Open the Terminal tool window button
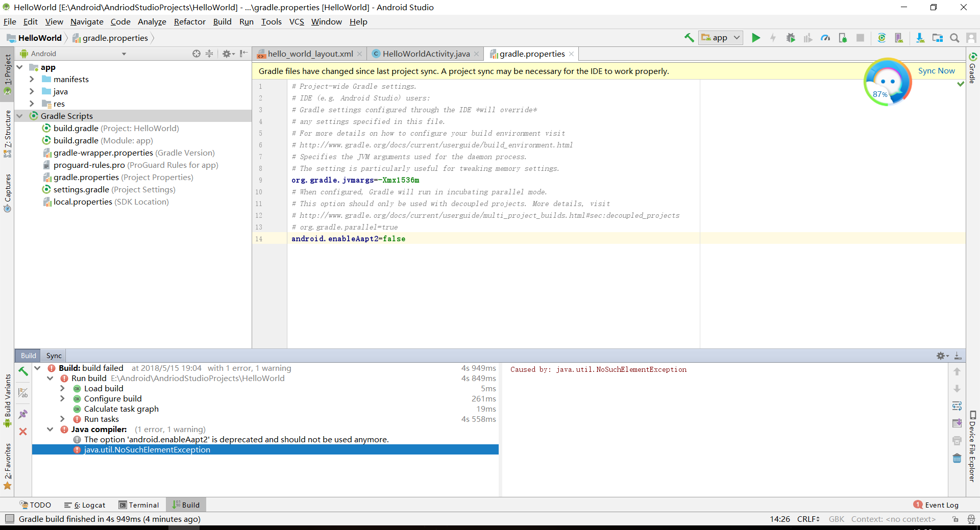Viewport: 980px width, 530px height. point(139,505)
